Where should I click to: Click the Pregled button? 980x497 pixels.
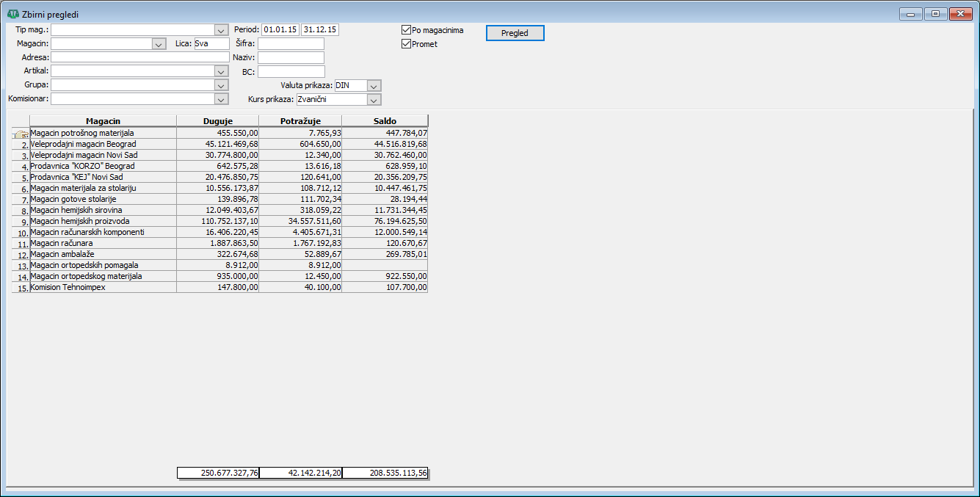pyautogui.click(x=515, y=33)
